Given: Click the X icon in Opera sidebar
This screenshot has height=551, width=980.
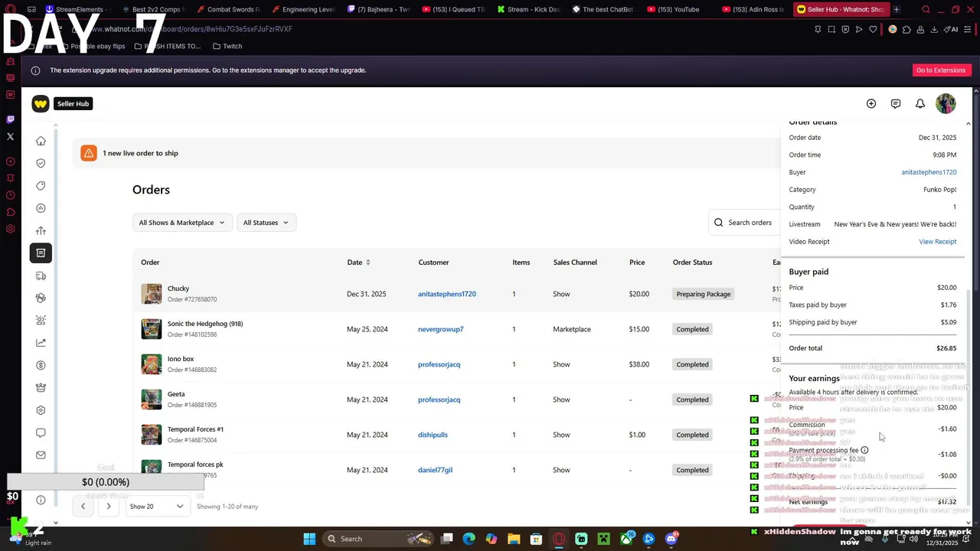Looking at the screenshot, I should tap(10, 137).
